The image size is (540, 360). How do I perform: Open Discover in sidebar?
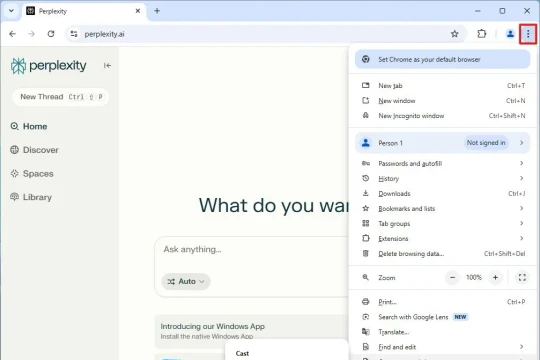[34, 150]
